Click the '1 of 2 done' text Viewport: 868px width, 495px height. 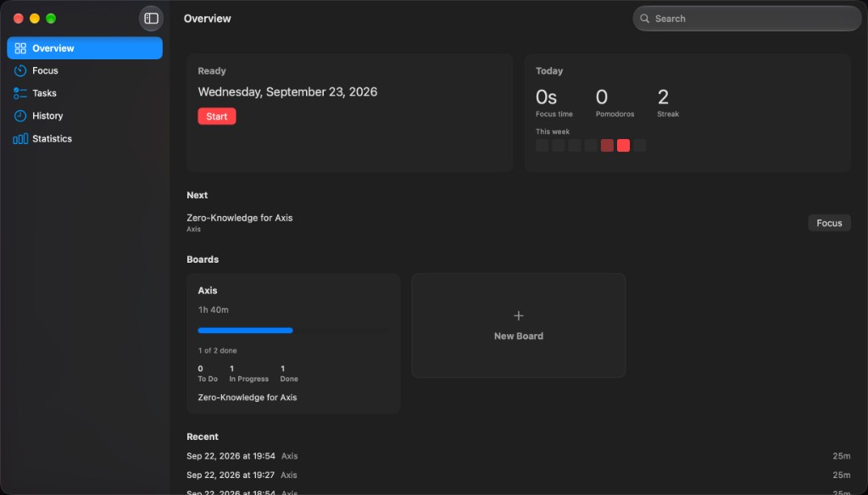point(217,351)
